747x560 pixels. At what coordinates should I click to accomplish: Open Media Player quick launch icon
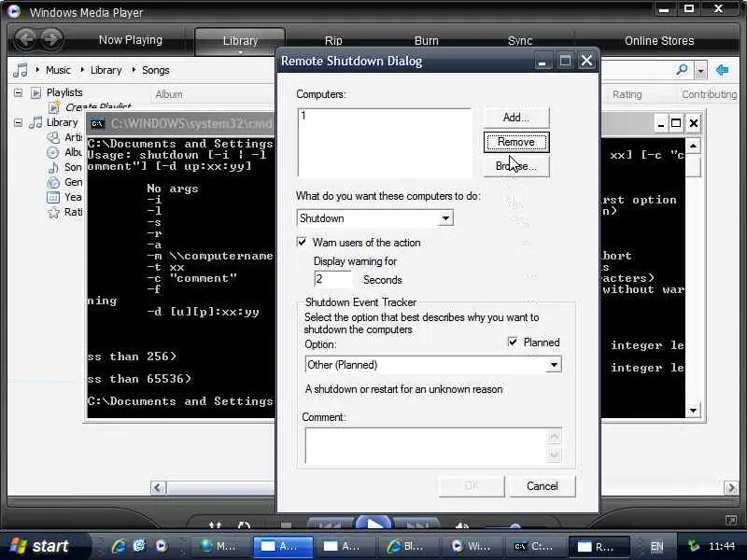tap(162, 546)
